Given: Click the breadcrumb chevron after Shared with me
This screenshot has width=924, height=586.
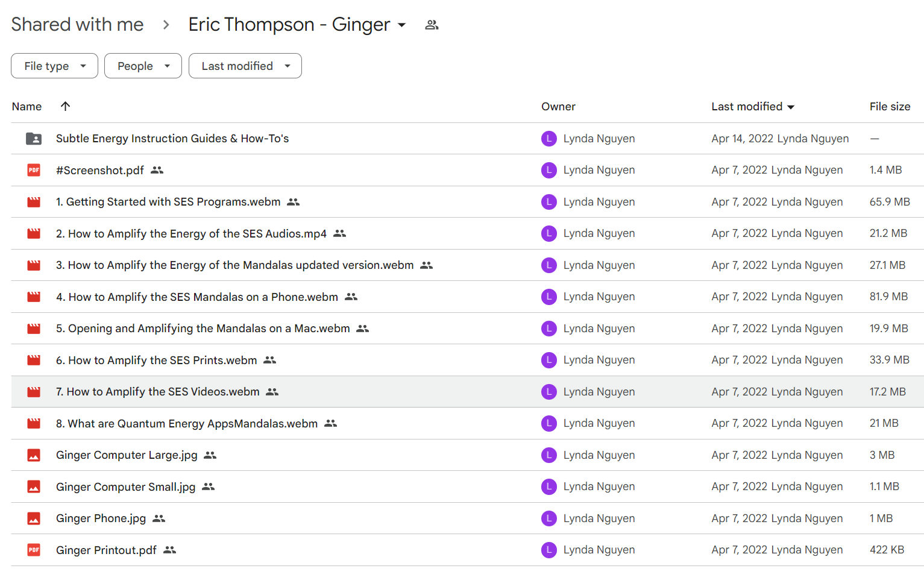Looking at the screenshot, I should [x=166, y=25].
